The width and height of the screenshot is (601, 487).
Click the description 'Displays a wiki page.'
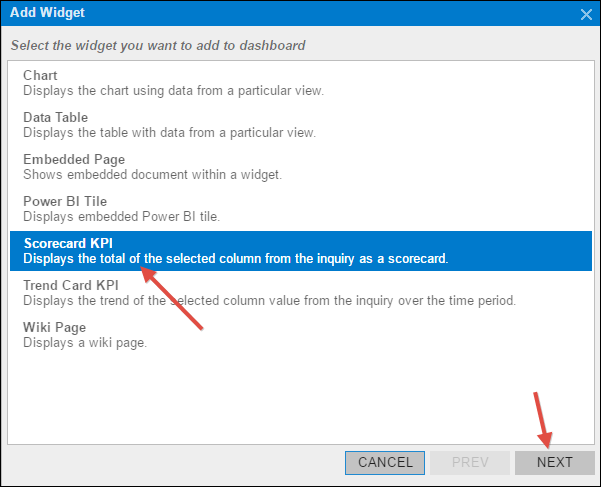coord(85,343)
